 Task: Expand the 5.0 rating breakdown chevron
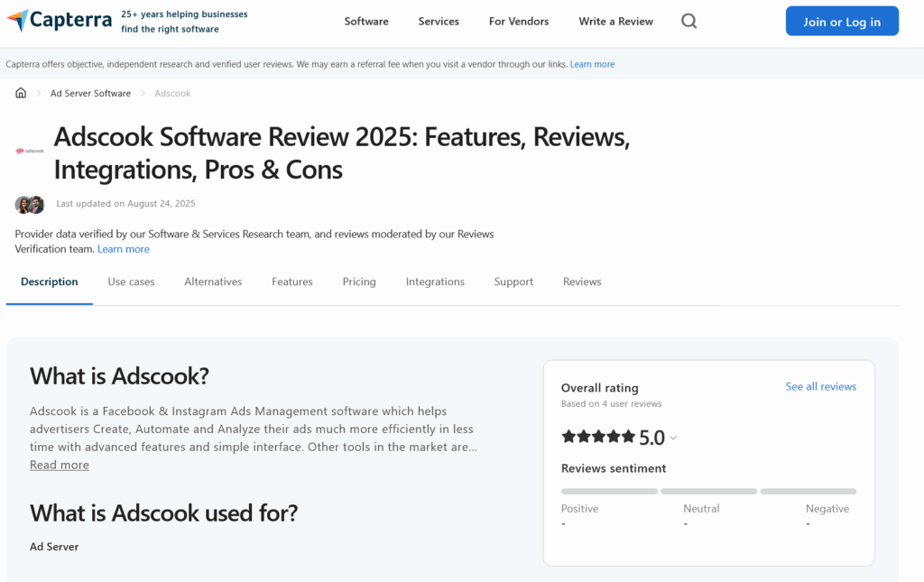673,438
